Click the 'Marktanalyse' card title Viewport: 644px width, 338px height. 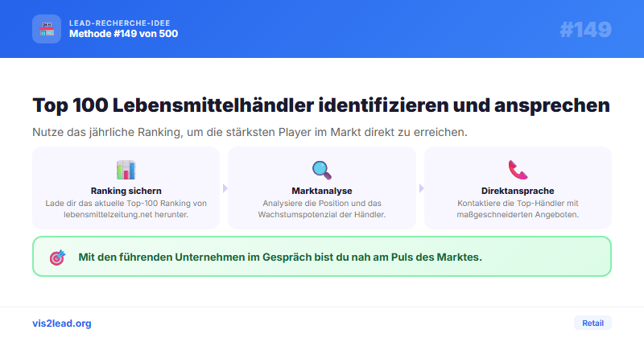321,191
